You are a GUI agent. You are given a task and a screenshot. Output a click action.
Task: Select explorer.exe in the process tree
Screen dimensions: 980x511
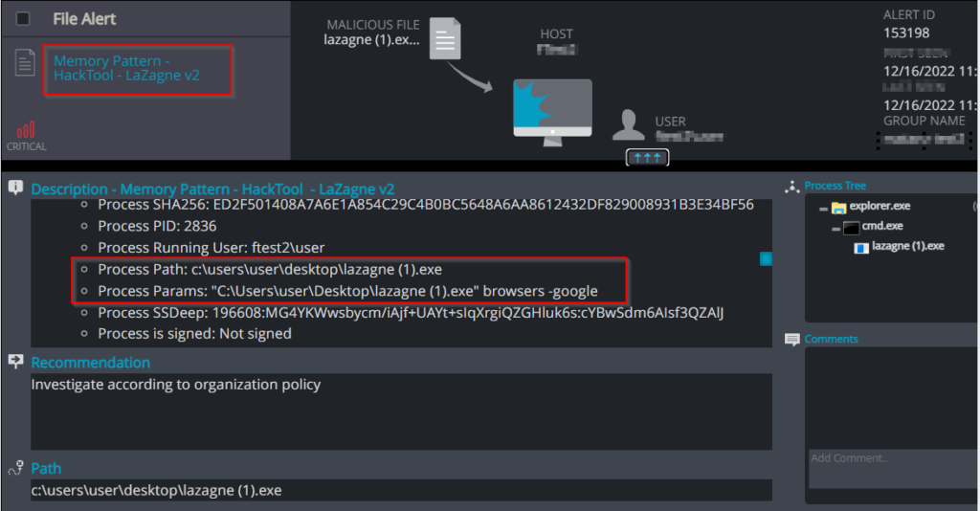tap(880, 206)
